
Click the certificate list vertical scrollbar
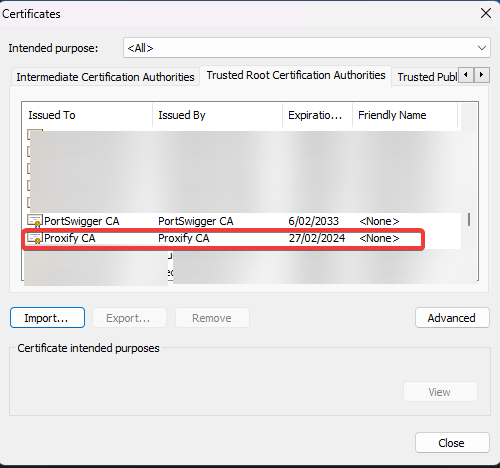(469, 219)
